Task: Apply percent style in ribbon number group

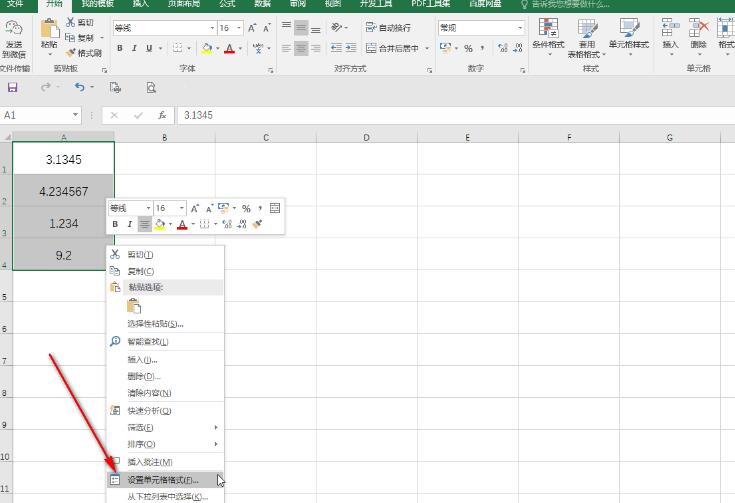Action: pyautogui.click(x=468, y=48)
